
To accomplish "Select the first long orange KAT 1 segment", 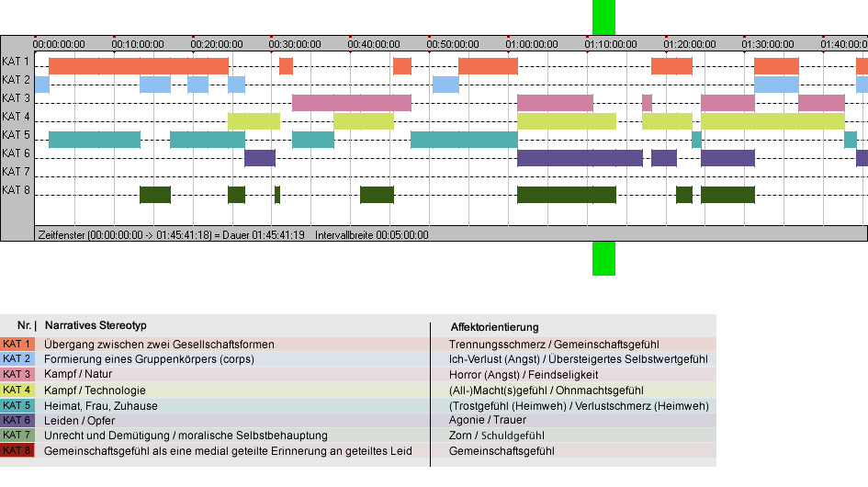I will 139,66.
